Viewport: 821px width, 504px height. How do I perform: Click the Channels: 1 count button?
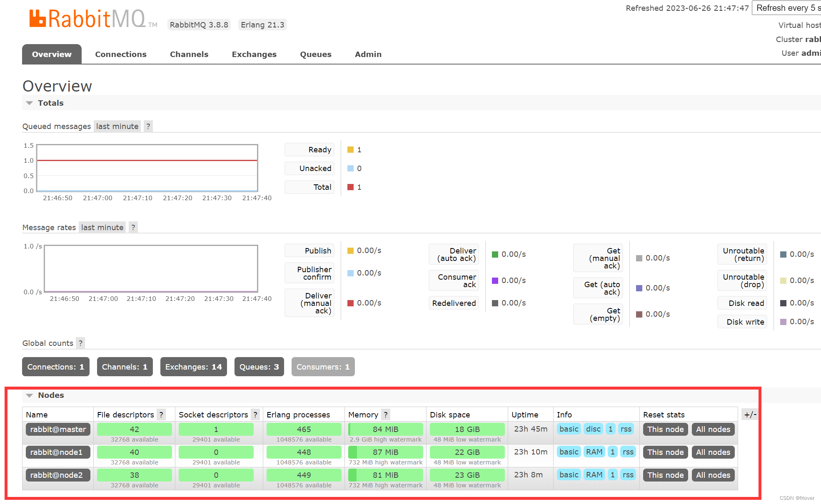(x=125, y=367)
